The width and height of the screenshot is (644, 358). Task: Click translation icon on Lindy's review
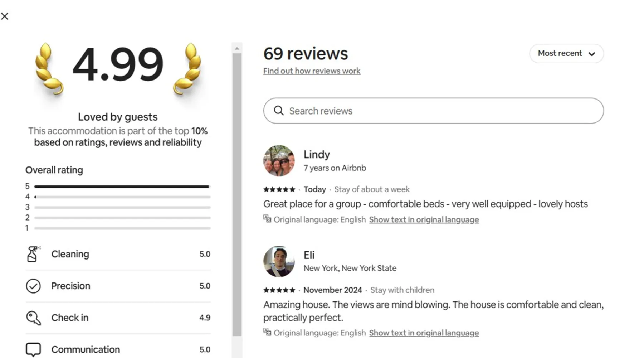(x=267, y=219)
